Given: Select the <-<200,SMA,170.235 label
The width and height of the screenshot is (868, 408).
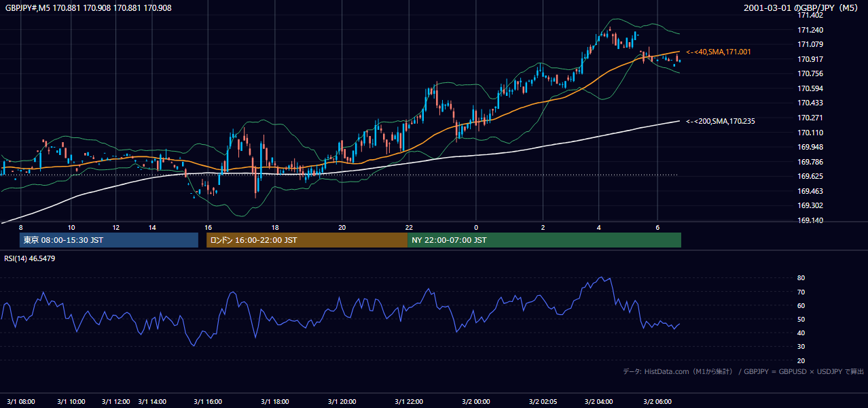Looking at the screenshot, I should coord(720,121).
